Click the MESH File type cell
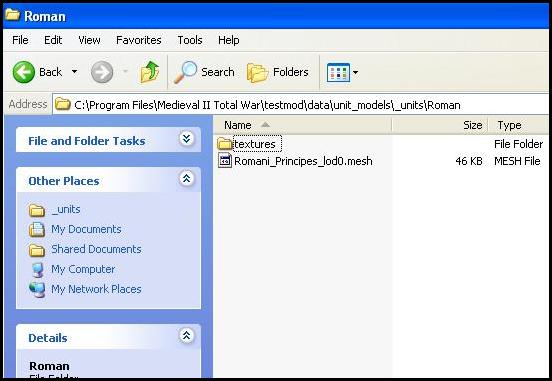Image resolution: width=552 pixels, height=381 pixels. tap(517, 161)
